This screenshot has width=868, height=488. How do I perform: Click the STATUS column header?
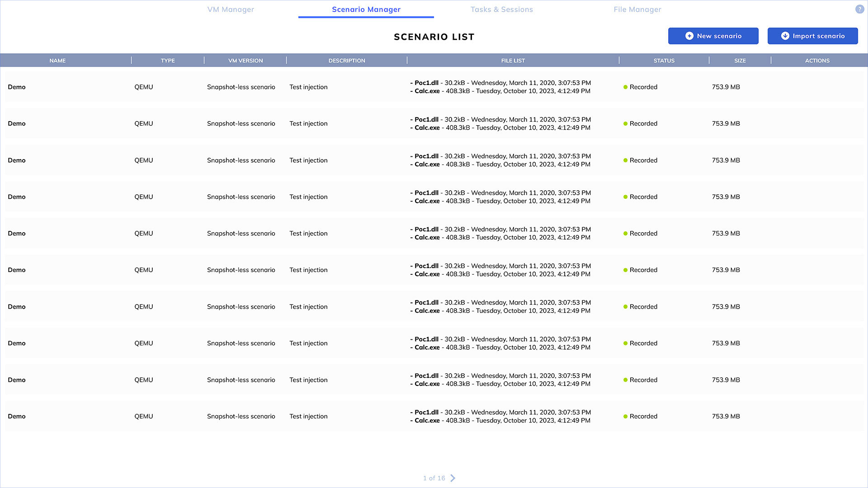pos(664,60)
